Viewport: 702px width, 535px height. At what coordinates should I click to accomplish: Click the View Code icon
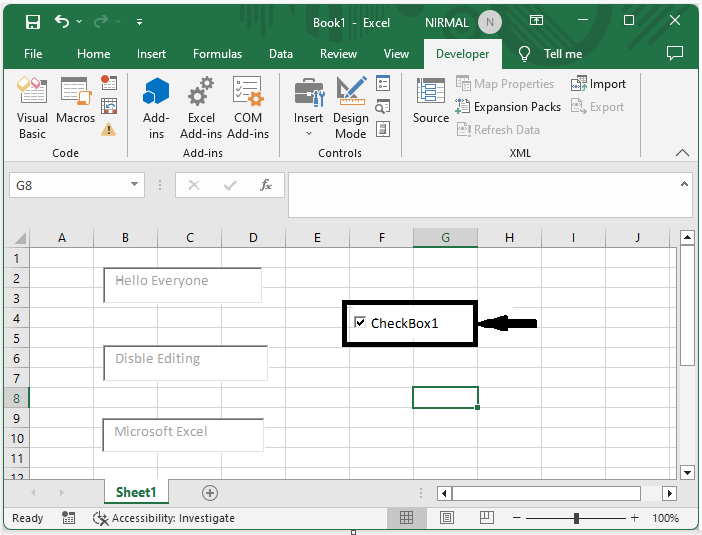(x=383, y=107)
